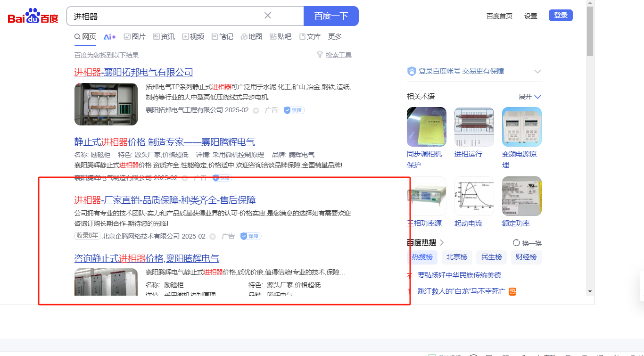
Task: Expand the 登录百度帐号 panel chevron
Action: (537, 71)
